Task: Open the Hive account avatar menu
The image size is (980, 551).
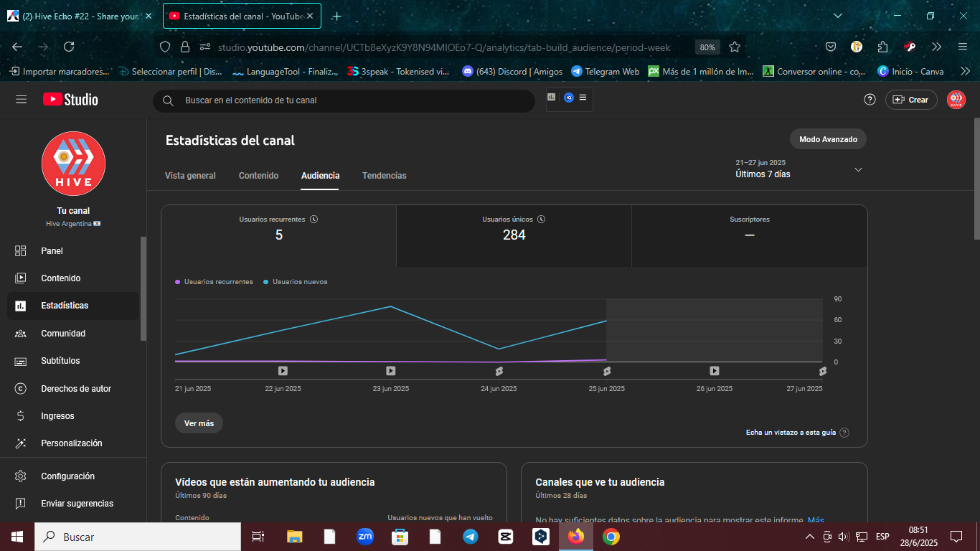Action: click(956, 100)
